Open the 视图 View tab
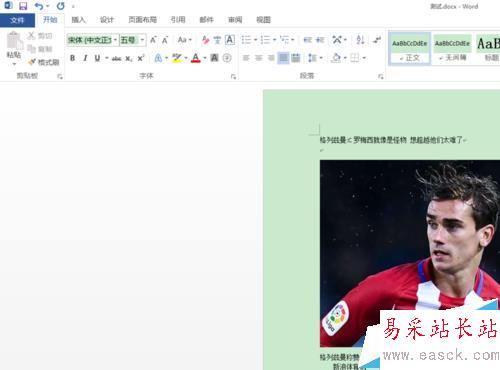Screen dimensions: 500x370 (x=263, y=20)
